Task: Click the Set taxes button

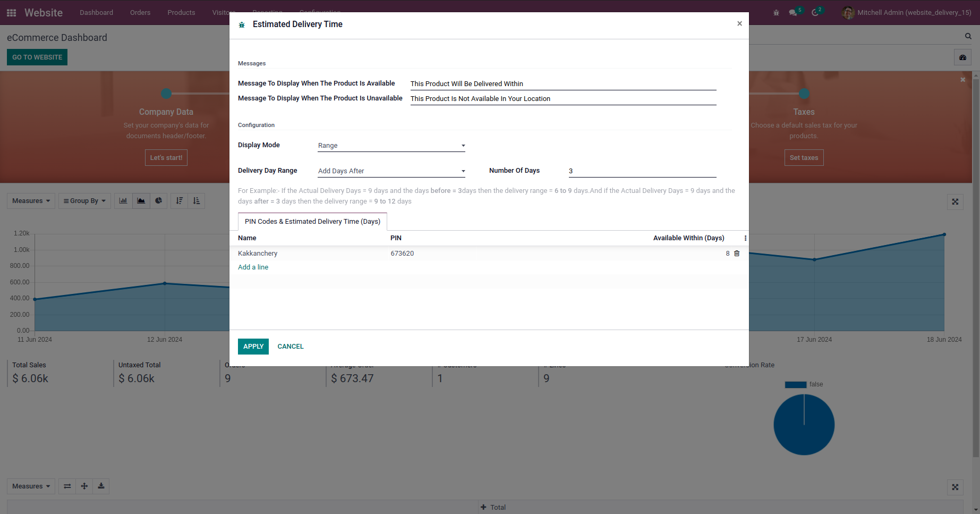Action: 804,158
